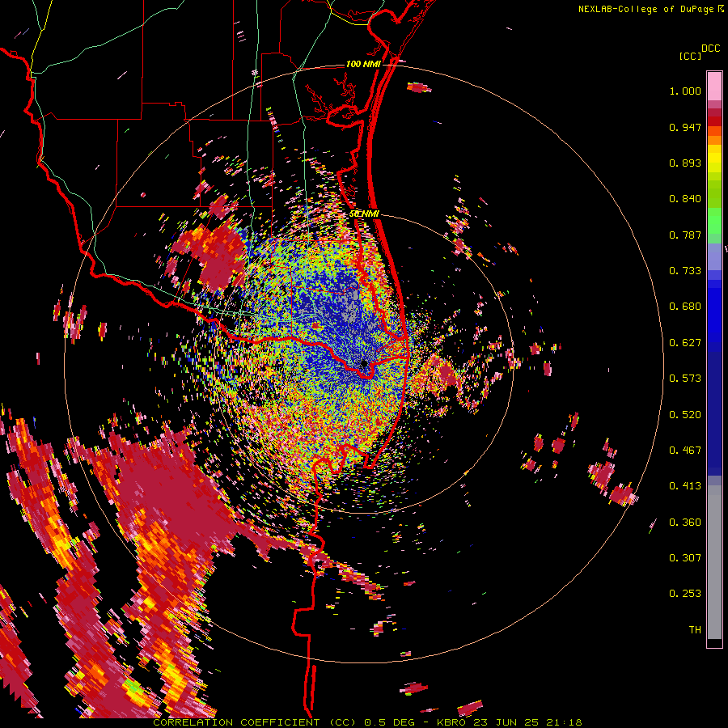
Task: Select the 0.360 scale value
Action: tap(685, 523)
